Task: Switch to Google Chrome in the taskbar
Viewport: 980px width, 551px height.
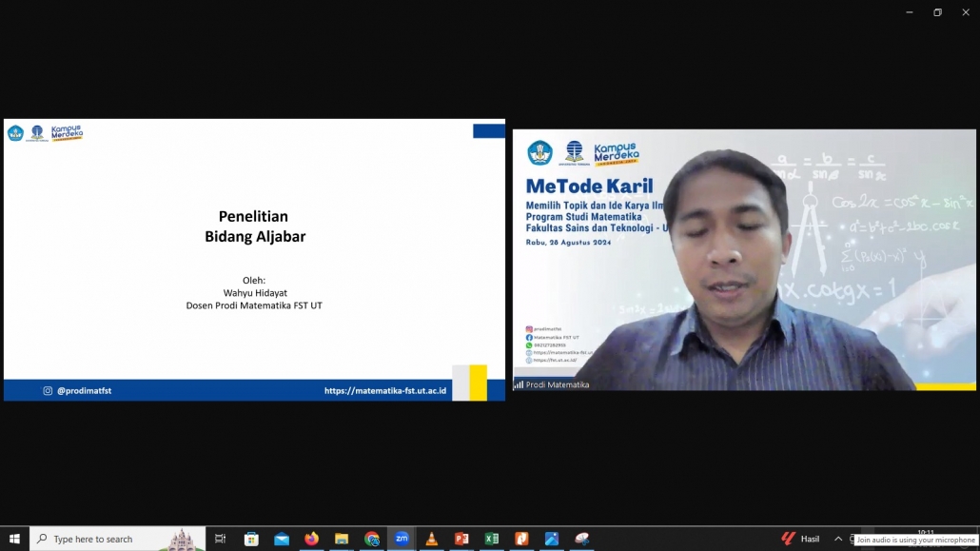Action: coord(371,539)
